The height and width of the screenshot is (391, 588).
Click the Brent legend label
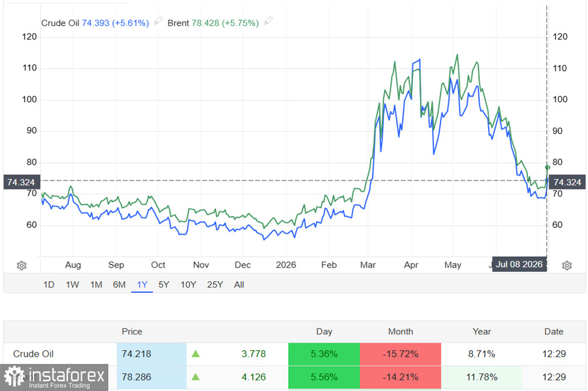(178, 23)
